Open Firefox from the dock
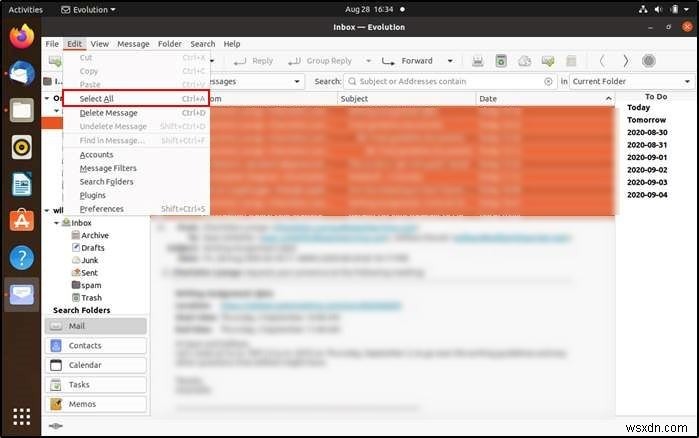Viewport: 699px width, 438px height. pos(21,37)
